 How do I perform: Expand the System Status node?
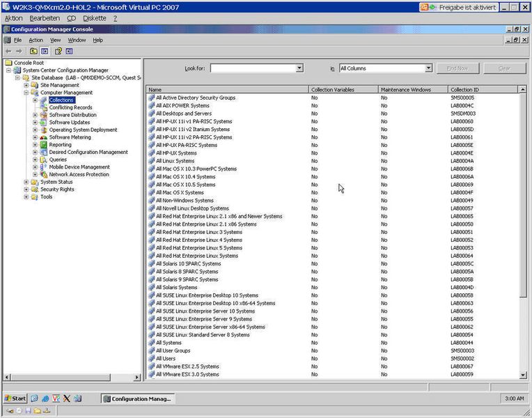pyautogui.click(x=26, y=182)
